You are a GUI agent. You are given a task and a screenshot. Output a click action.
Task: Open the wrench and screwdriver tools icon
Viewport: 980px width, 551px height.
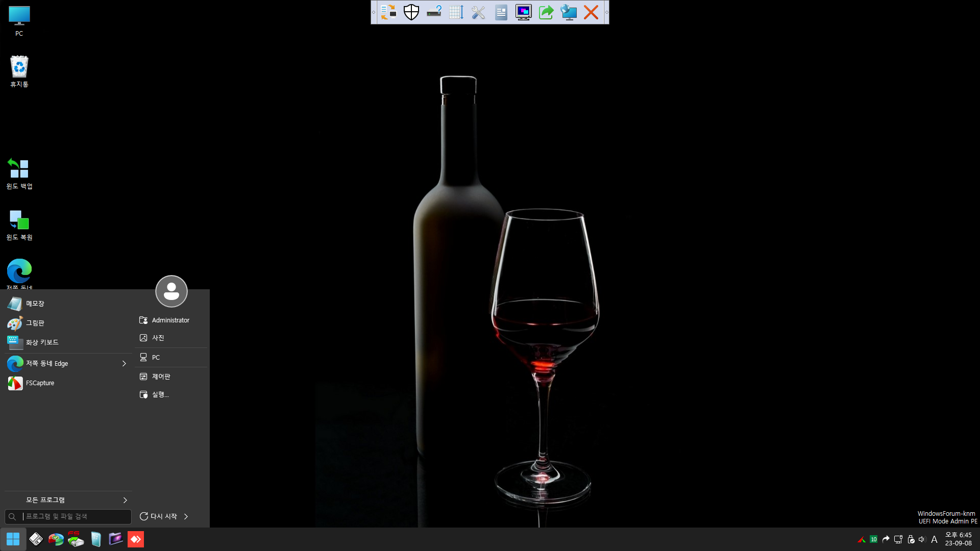[x=479, y=12]
